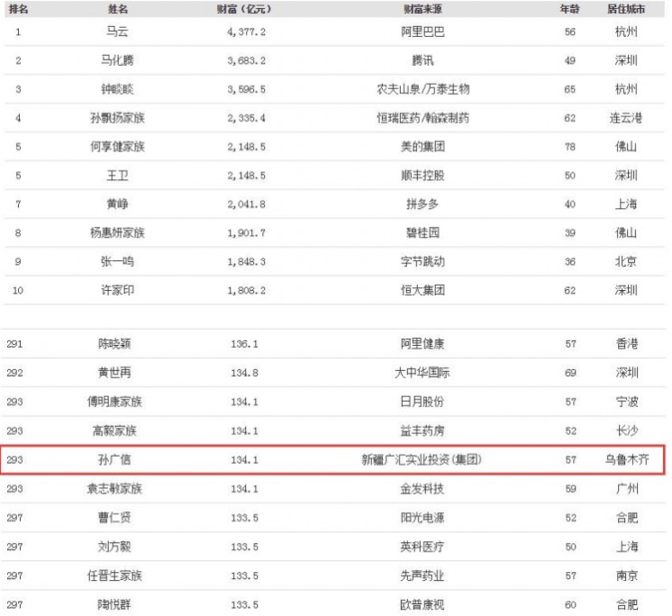Viewport: 672px width, 616px height.
Task: Click the 顺丰控股 cell
Action: click(422, 176)
